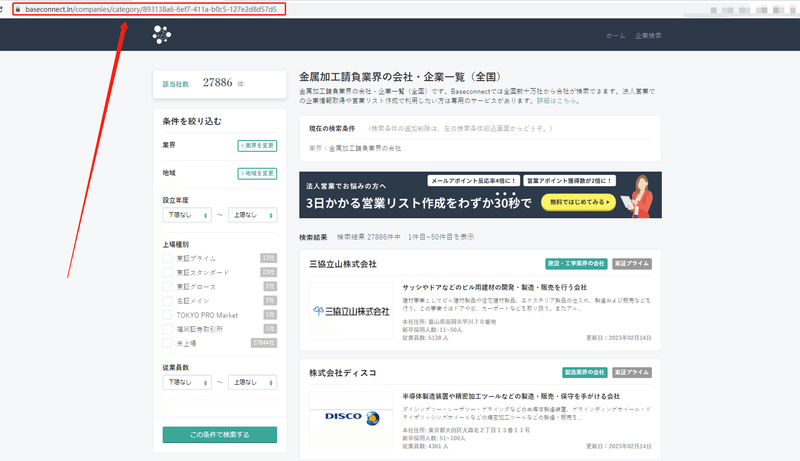800x461 pixels.
Task: Check the 東証スタンダード checkbox
Action: click(x=167, y=272)
